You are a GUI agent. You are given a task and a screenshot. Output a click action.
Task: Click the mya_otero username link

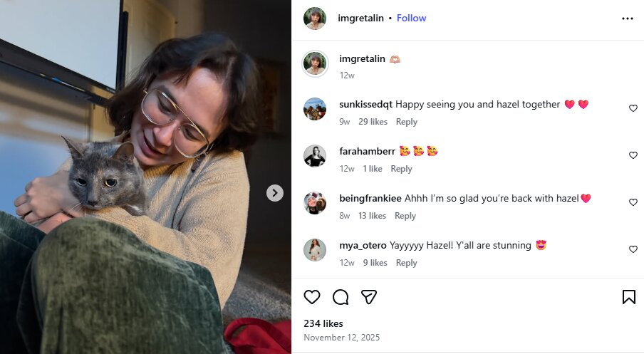[363, 245]
